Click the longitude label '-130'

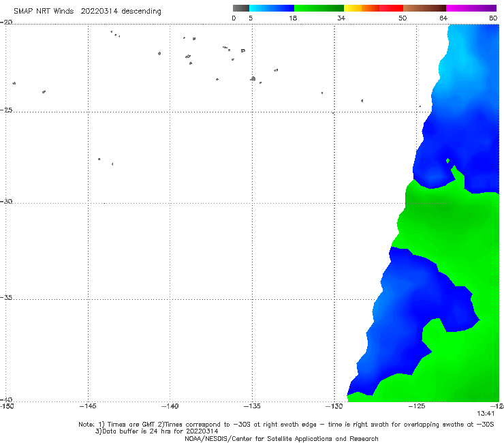pyautogui.click(x=334, y=406)
